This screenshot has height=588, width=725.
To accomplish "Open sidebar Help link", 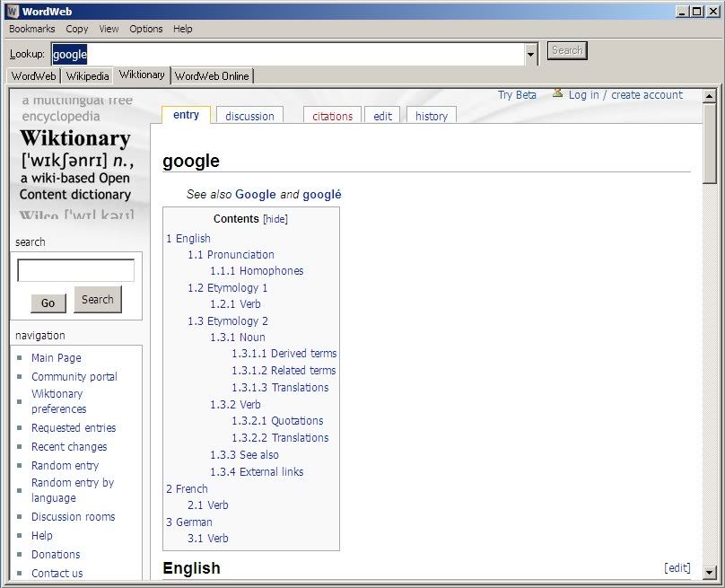I will coord(41,536).
